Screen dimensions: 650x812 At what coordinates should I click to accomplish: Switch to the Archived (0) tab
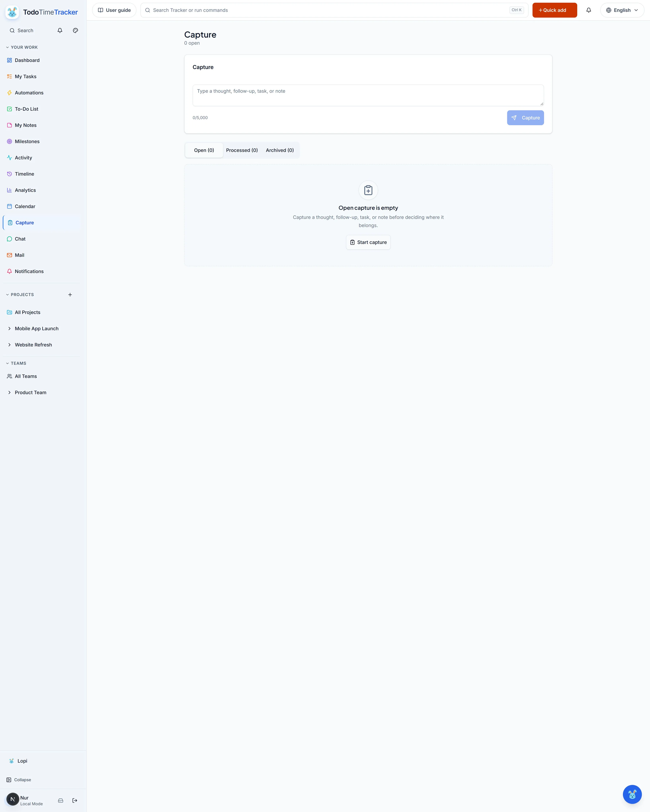point(280,150)
